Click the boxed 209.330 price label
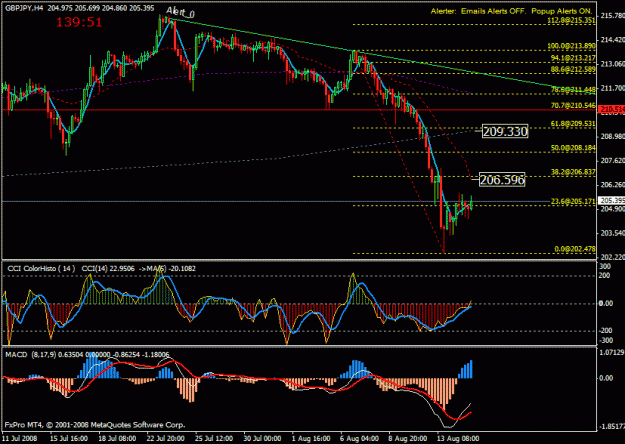This screenshot has width=625, height=444. 505,131
